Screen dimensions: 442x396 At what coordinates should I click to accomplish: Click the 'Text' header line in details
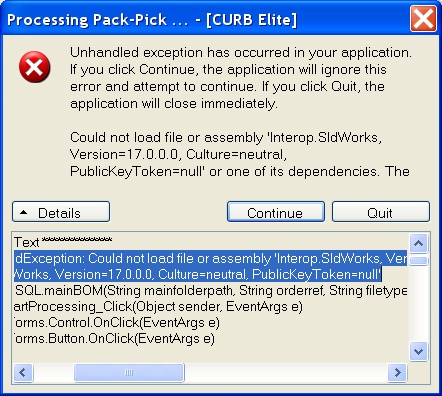click(x=63, y=242)
